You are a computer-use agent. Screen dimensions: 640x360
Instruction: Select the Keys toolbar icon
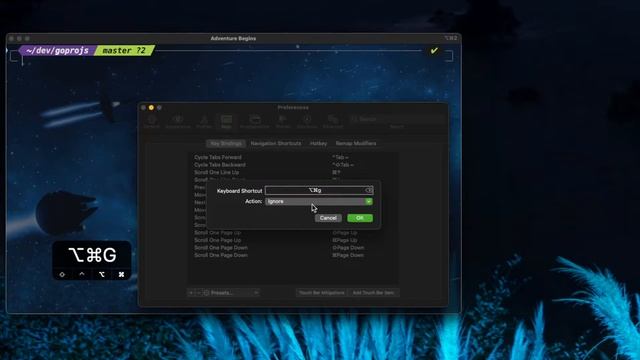[226, 121]
